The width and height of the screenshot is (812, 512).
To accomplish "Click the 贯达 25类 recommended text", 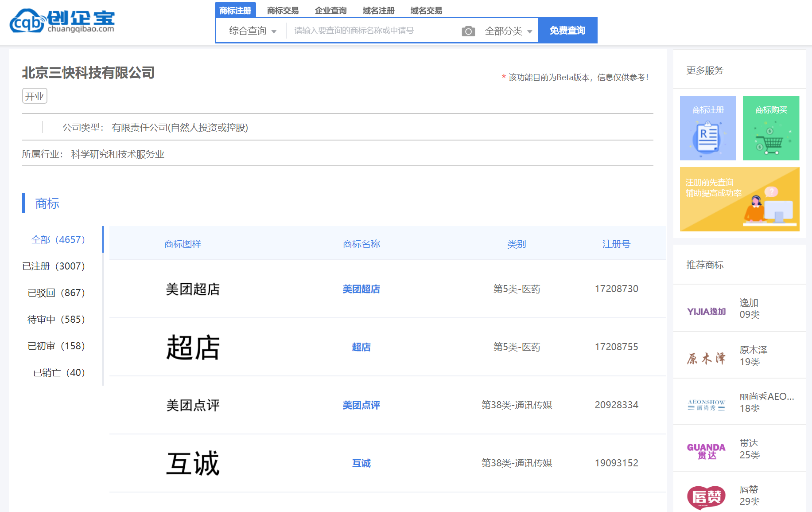I will pos(750,449).
